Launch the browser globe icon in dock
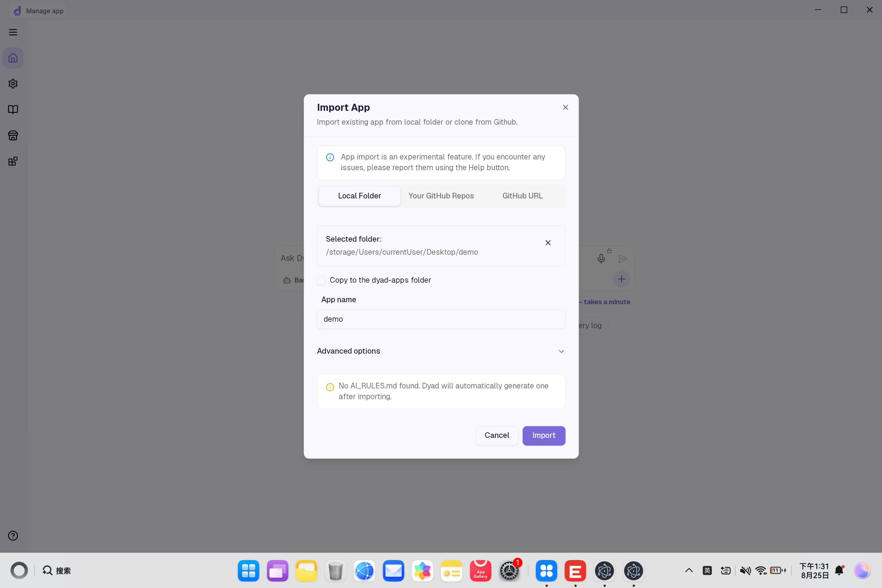The image size is (882, 588). 364,571
